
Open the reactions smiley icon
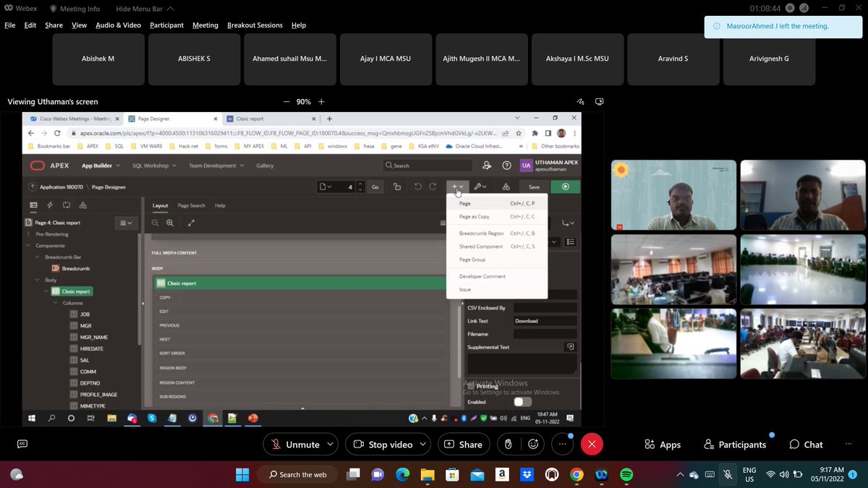tap(533, 444)
